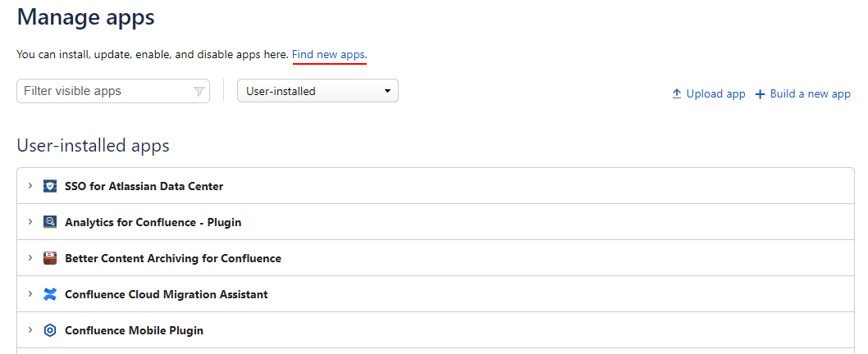Click the Build a new app link
Image resolution: width=868 pixels, height=354 pixels.
click(x=810, y=94)
